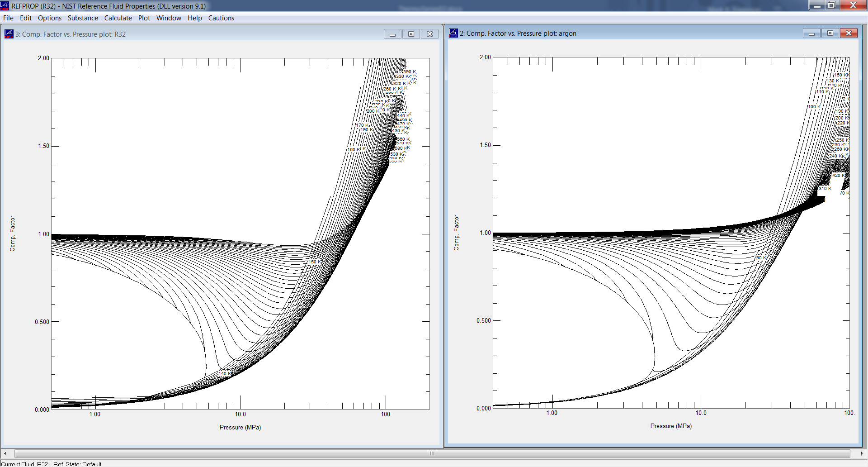Click the system icon on the argon plot window

tap(453, 33)
